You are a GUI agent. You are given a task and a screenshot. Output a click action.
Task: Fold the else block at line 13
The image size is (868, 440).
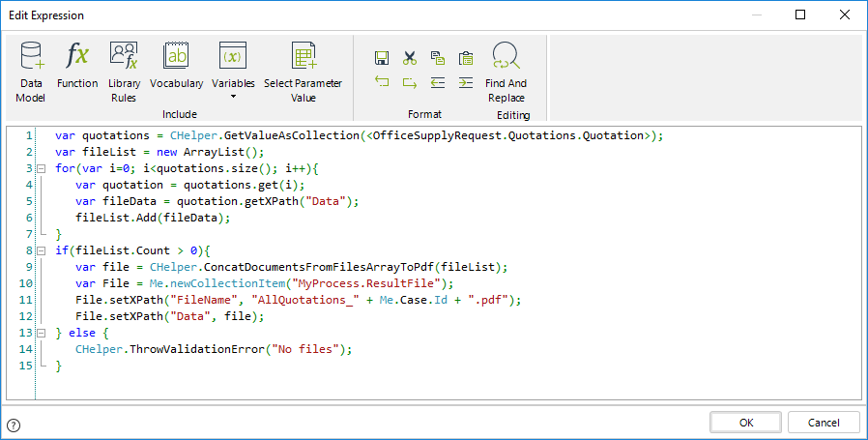[42, 334]
